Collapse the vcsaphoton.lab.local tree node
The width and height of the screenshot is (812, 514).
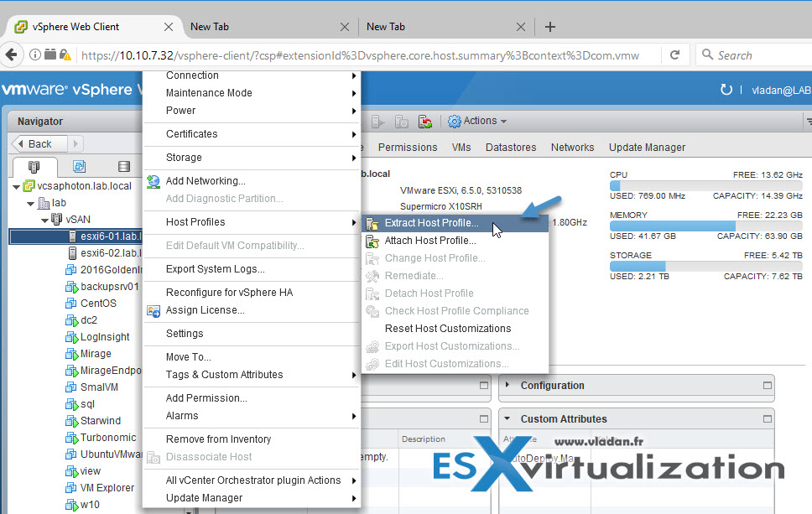click(16, 187)
